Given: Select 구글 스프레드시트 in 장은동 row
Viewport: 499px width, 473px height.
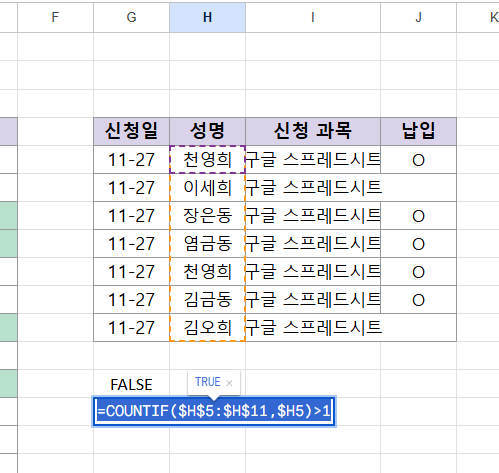Looking at the screenshot, I should pos(313,216).
